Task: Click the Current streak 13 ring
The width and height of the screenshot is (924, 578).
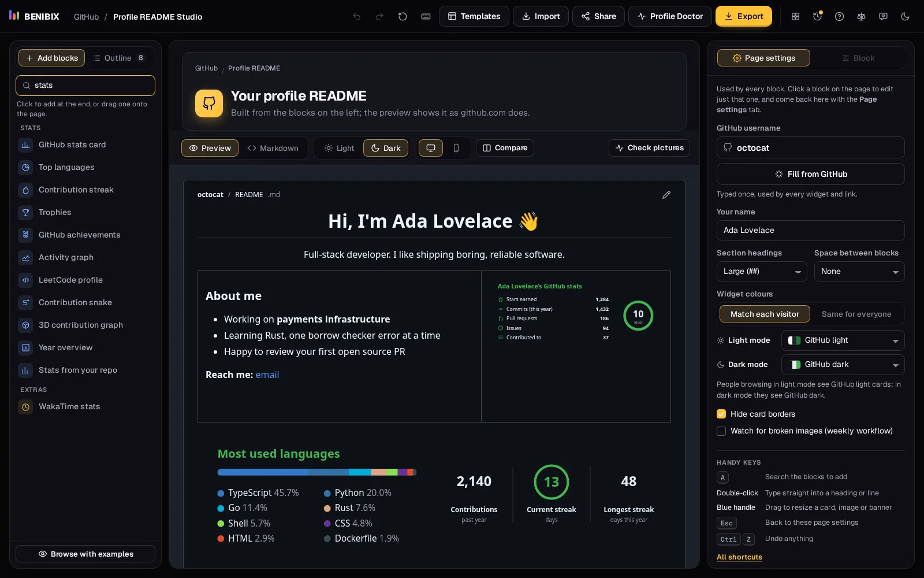Action: click(x=552, y=482)
